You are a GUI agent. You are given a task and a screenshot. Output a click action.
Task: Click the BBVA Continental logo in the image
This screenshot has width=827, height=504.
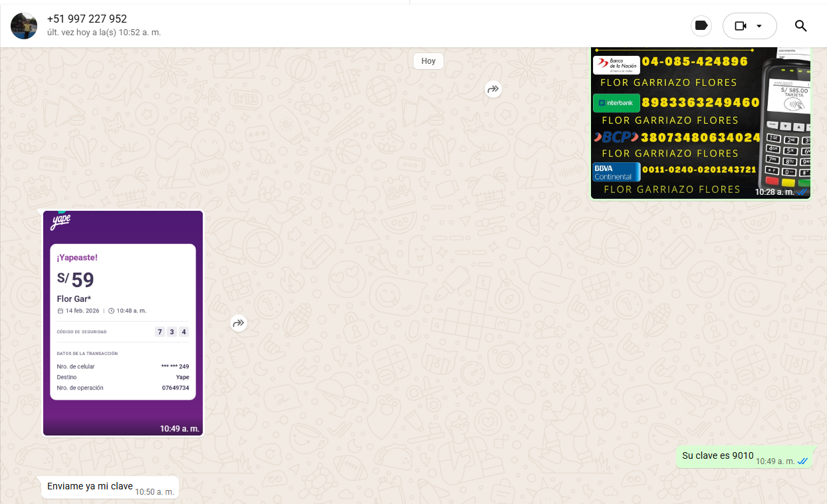coord(616,172)
